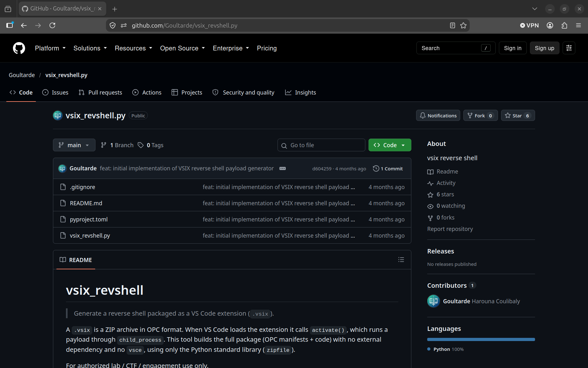Click the Report repository link
The image size is (588, 368).
point(450,229)
